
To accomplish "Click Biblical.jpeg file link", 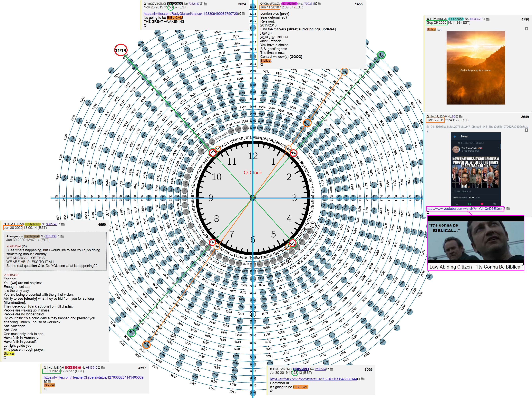I will click(x=434, y=29).
